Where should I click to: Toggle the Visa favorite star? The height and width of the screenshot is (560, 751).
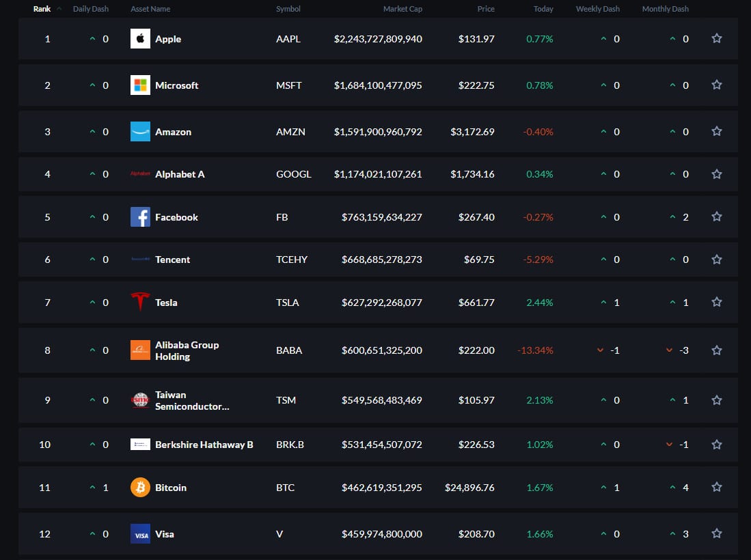point(717,533)
